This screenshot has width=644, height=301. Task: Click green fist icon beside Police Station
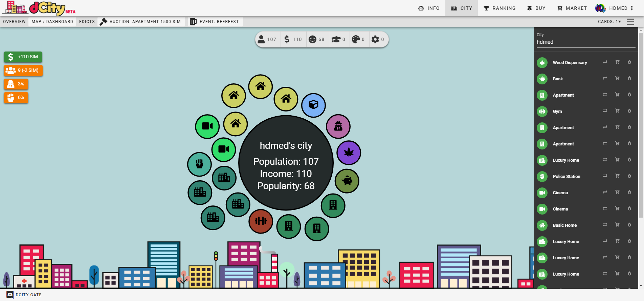(x=542, y=177)
